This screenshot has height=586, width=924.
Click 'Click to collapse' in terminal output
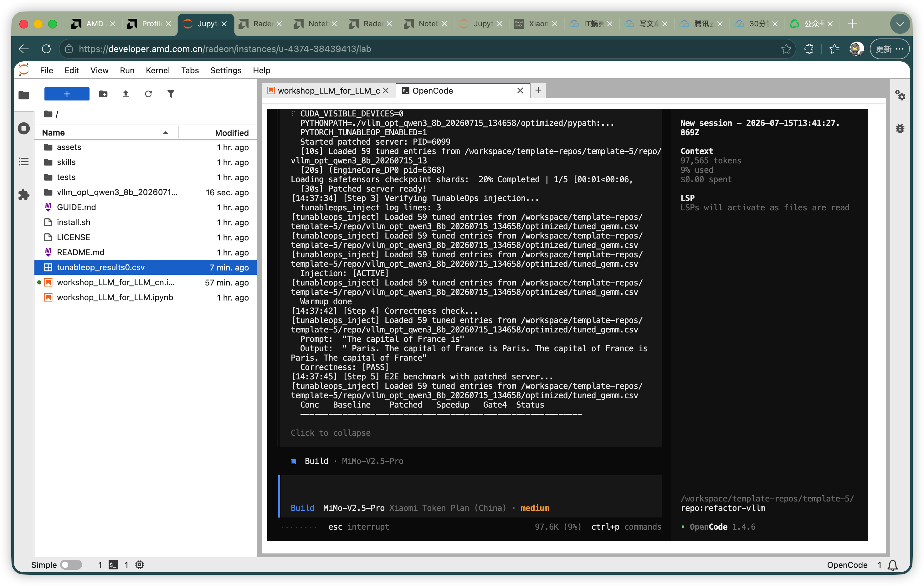[x=331, y=433]
